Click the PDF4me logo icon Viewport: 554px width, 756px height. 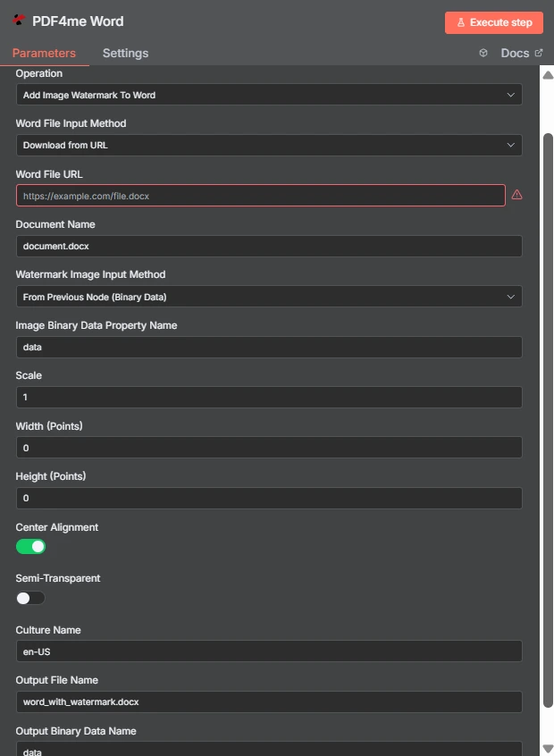[19, 21]
